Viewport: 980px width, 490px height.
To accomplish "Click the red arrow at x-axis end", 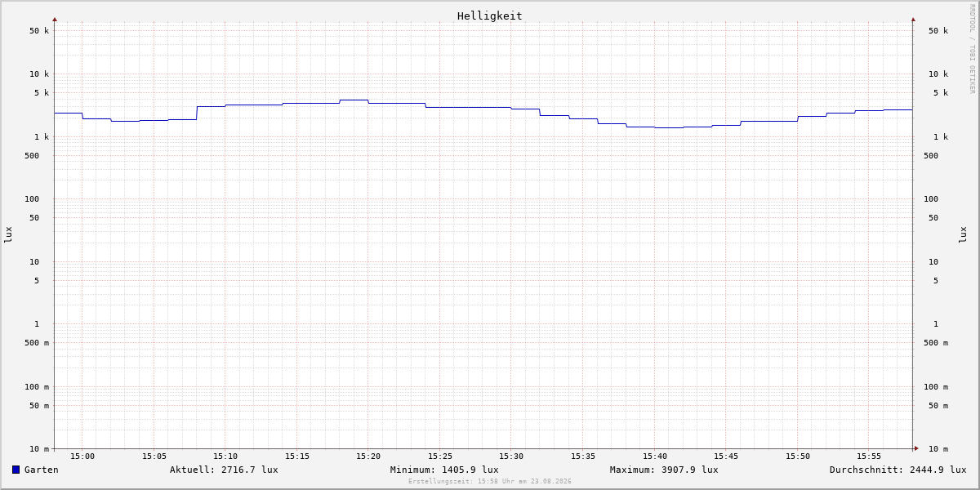I will (916, 448).
